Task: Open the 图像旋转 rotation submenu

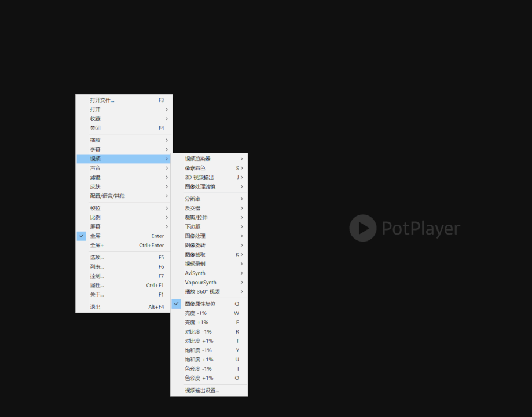Action: [x=209, y=245]
